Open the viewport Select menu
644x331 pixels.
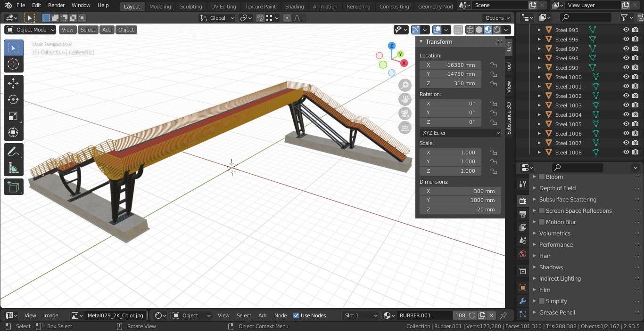[88, 30]
